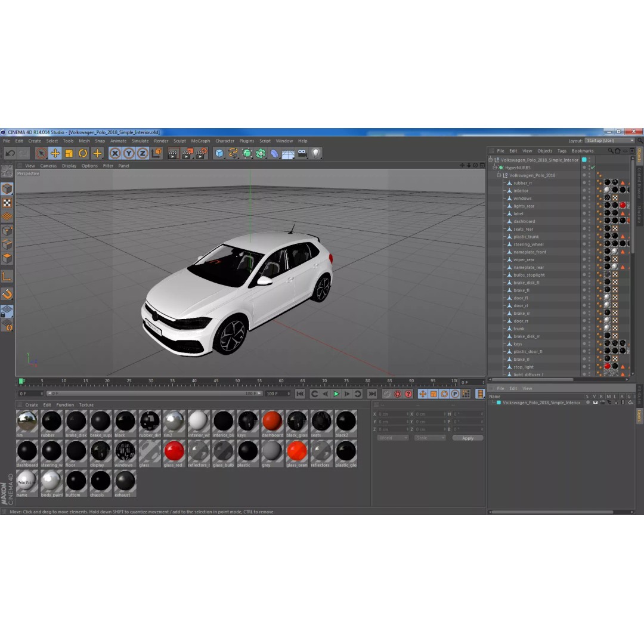Add a camera object icon

pyautogui.click(x=302, y=153)
